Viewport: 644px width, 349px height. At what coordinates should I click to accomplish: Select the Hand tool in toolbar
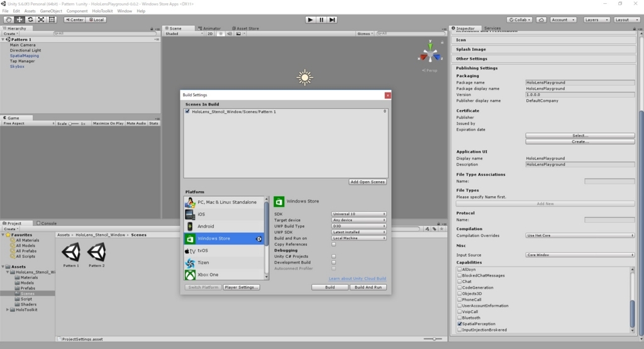[x=8, y=19]
